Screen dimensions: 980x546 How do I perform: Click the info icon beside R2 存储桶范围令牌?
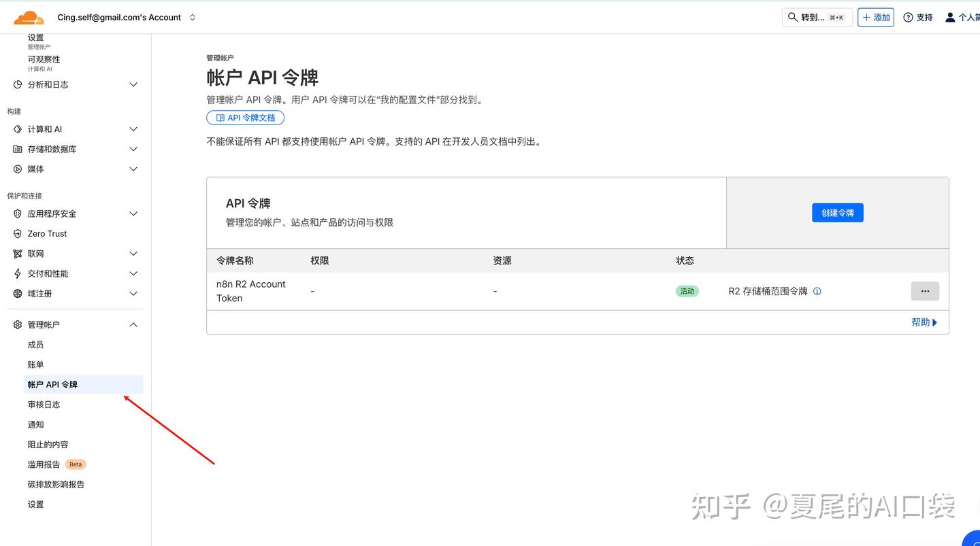tap(817, 291)
